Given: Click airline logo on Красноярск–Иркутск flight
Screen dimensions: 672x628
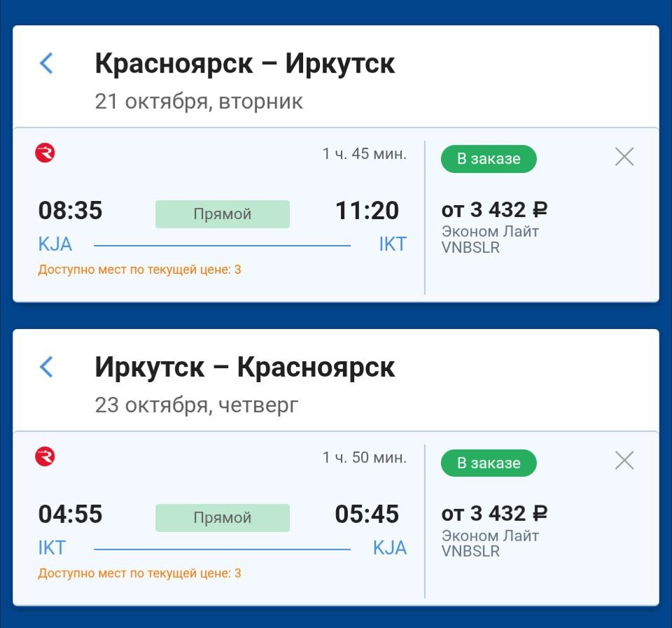Looking at the screenshot, I should (45, 153).
